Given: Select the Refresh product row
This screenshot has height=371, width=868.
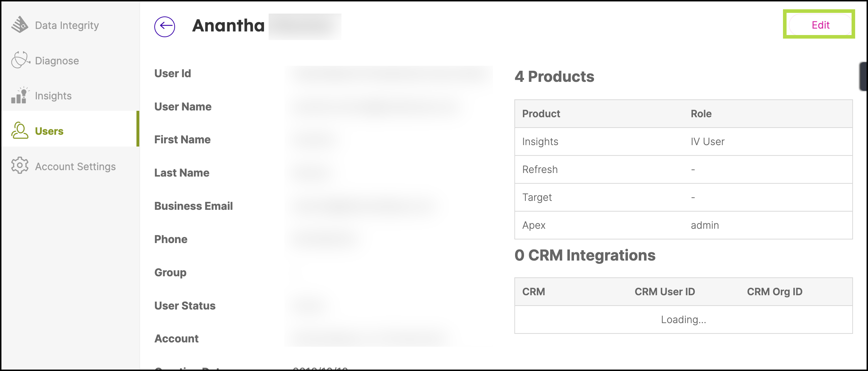Looking at the screenshot, I should (x=683, y=169).
